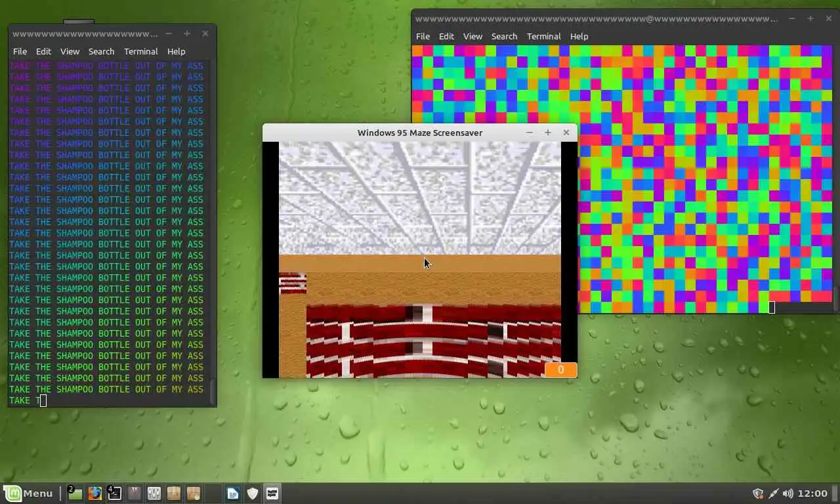This screenshot has width=840, height=504.
Task: Open Edit menu in left terminal
Action: tap(43, 51)
